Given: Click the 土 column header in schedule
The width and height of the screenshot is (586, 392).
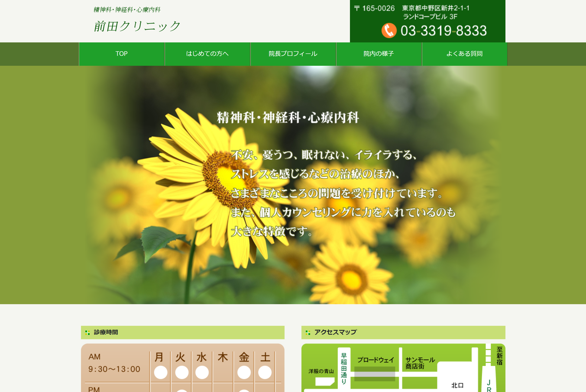Looking at the screenshot, I should click(265, 357).
